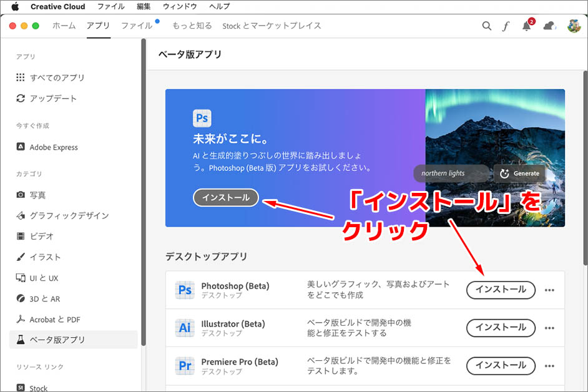Open the user profile avatar
Image resolution: width=588 pixels, height=392 pixels.
[x=574, y=26]
